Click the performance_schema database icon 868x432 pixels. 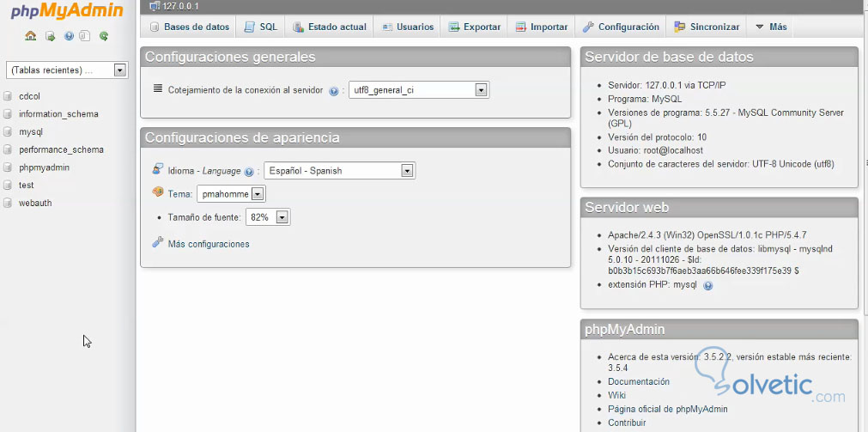pos(8,149)
